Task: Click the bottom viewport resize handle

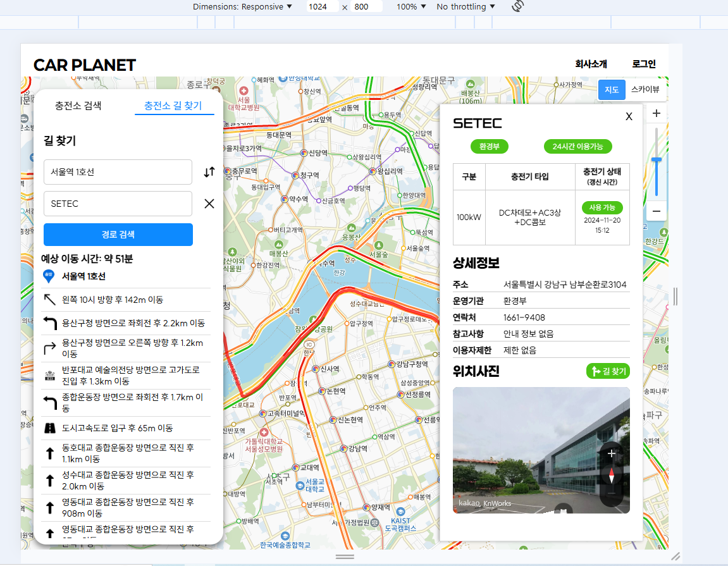Action: tap(345, 557)
